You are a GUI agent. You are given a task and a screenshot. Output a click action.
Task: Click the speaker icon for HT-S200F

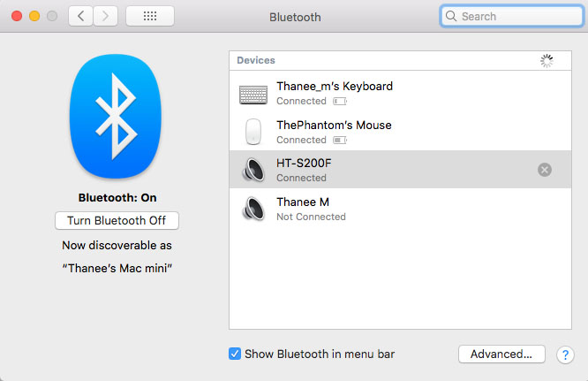[x=253, y=170]
